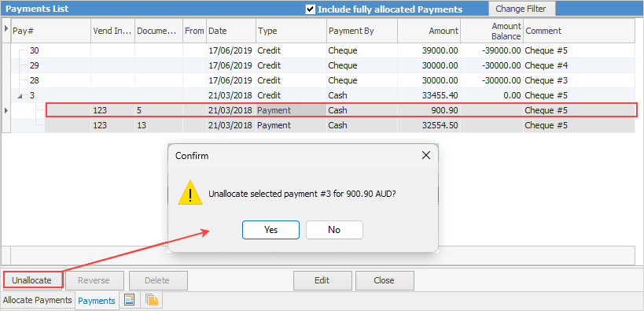
Task: Click Cash cell in the 33455.40 row
Action: 362,95
